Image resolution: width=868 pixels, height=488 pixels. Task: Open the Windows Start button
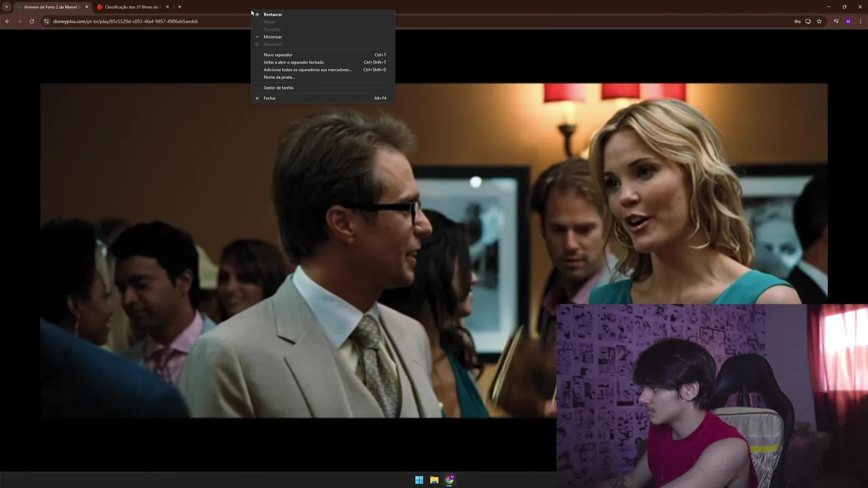coord(419,480)
